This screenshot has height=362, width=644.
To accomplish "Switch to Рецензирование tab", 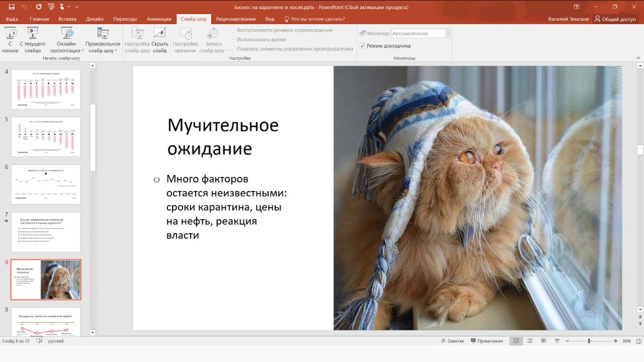I will click(x=236, y=19).
